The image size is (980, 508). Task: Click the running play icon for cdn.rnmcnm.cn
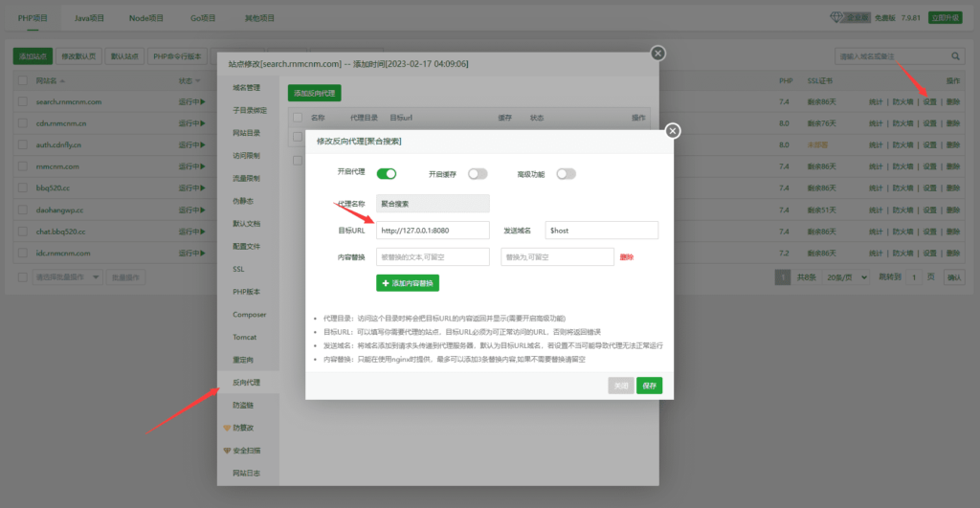pyautogui.click(x=203, y=123)
